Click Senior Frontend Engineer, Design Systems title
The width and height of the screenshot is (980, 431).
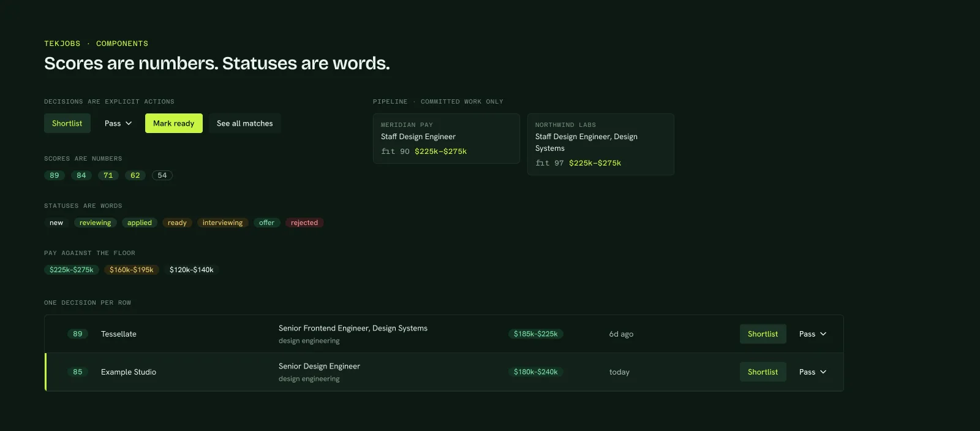tap(353, 329)
